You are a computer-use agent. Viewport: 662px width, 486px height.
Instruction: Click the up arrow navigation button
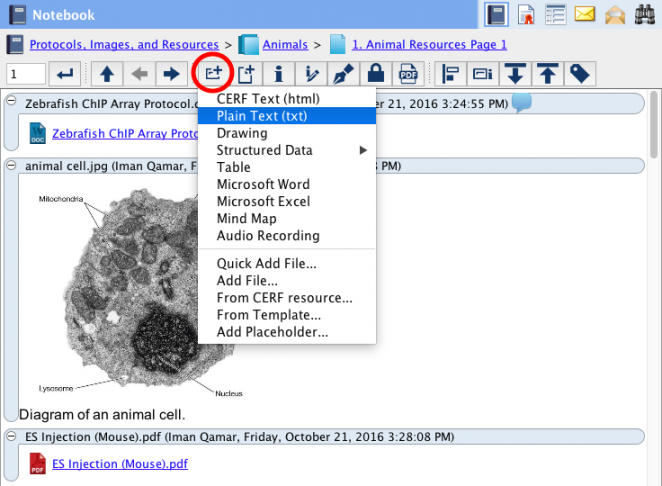[x=106, y=73]
